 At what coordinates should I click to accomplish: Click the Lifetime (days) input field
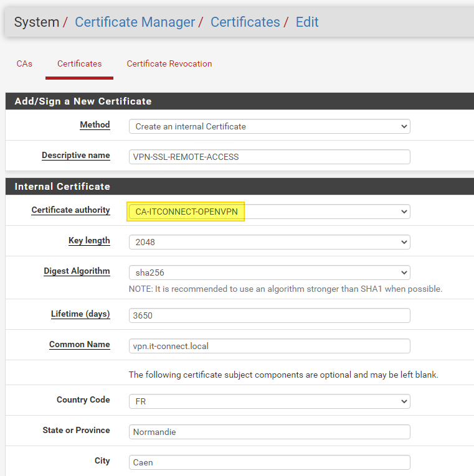tap(269, 315)
